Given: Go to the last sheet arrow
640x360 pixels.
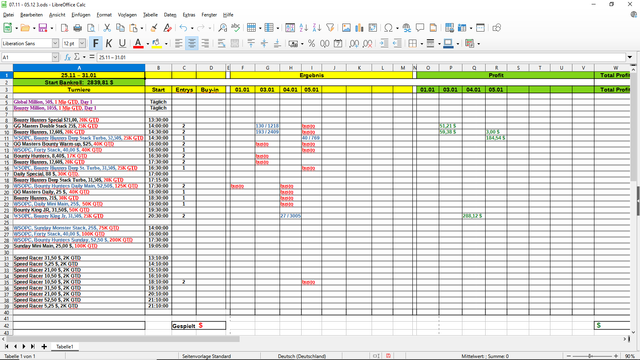Looking at the screenshot, I should pos(33,347).
